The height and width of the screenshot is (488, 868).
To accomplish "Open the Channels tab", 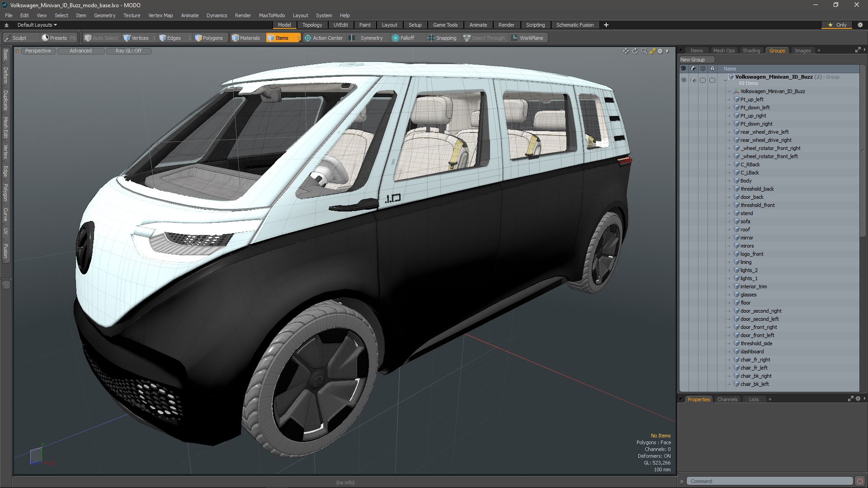I will 727,399.
